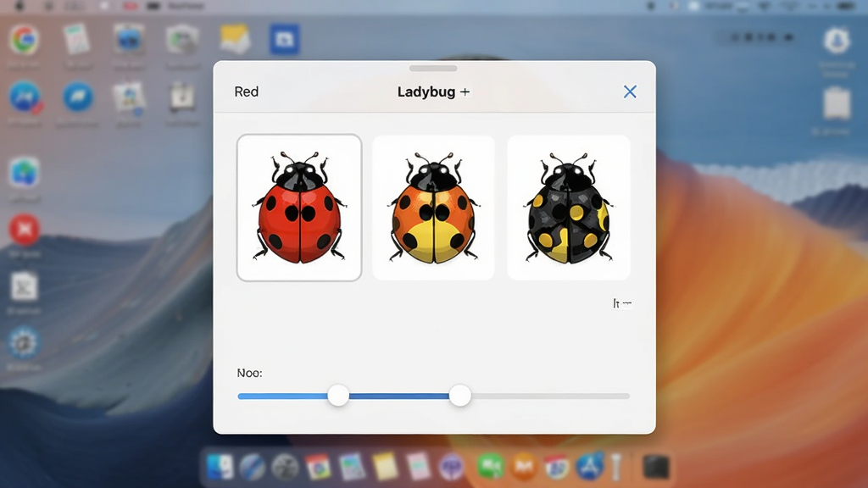This screenshot has height=488, width=868.
Task: Select the black ladybug with yellow spots
Action: [569, 208]
